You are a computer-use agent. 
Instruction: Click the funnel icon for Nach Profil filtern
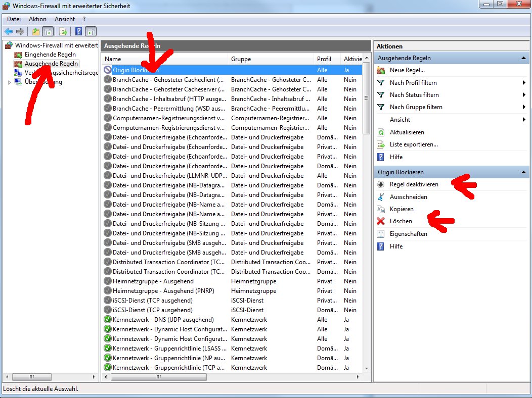[x=381, y=83]
